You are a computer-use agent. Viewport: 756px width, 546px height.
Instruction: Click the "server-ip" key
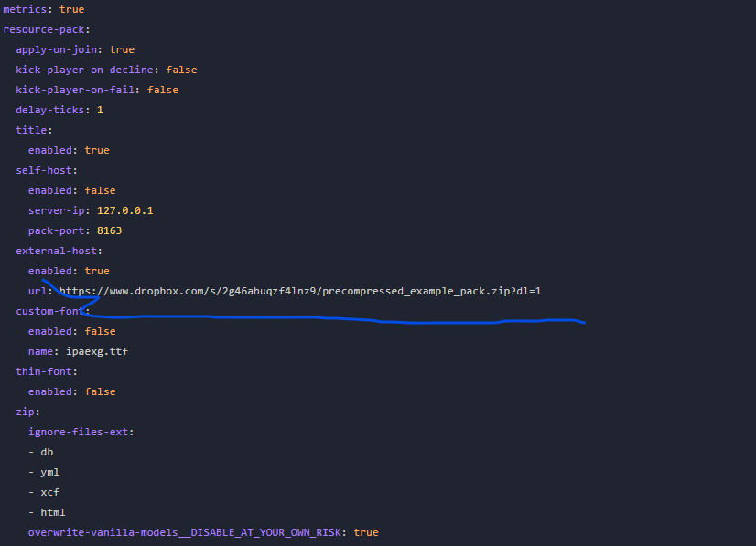coord(57,210)
